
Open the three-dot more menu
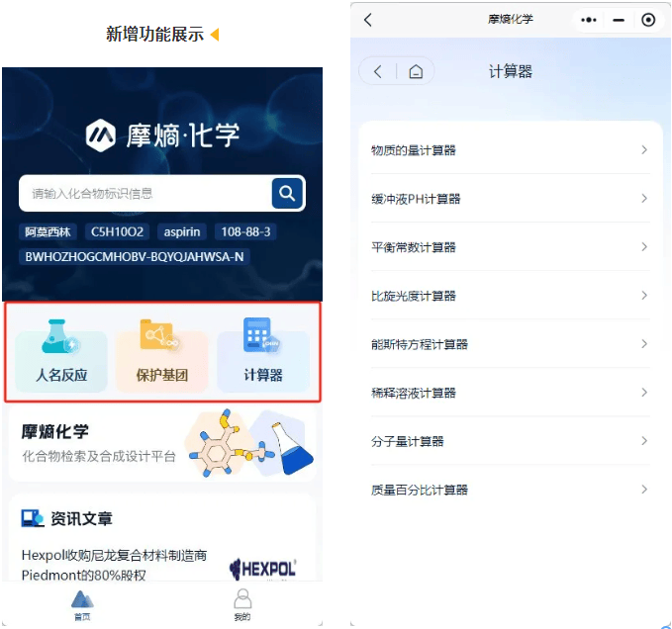coord(589,20)
